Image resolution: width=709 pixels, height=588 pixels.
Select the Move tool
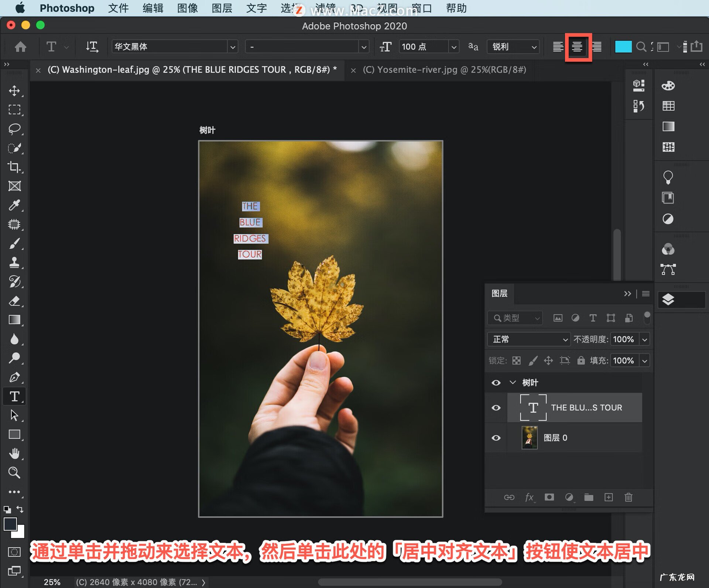point(14,91)
